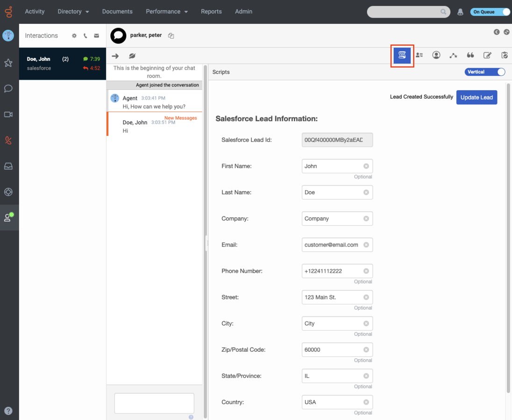
Task: Copy interaction details next to parker, peter
Action: [x=171, y=36]
